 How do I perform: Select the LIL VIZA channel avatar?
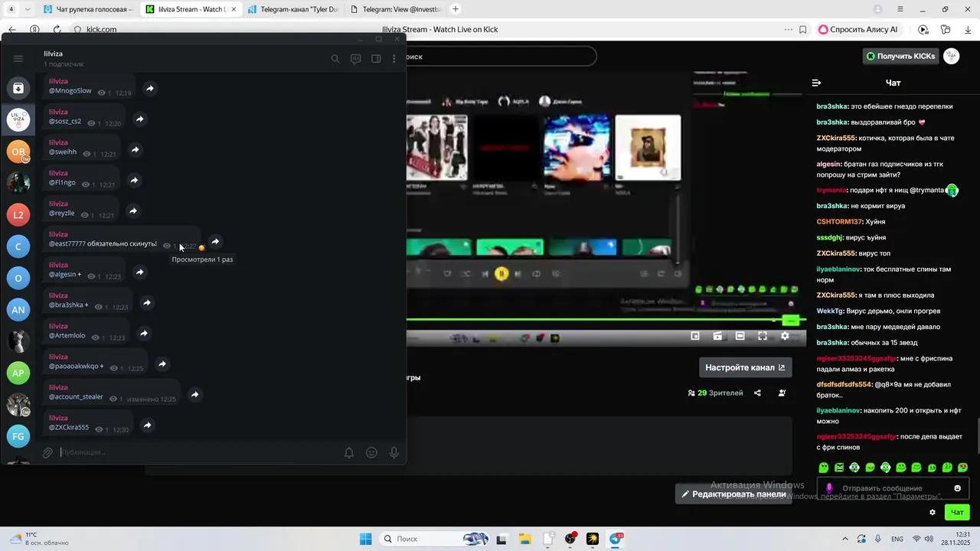18,119
